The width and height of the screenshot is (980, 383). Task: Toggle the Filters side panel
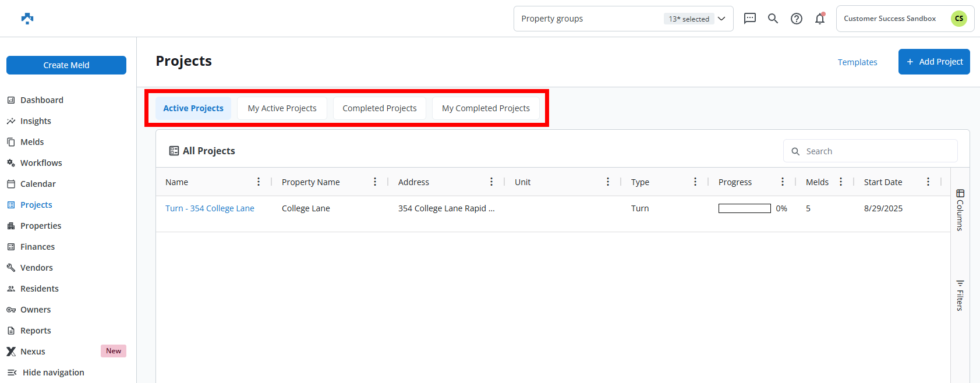pos(960,296)
